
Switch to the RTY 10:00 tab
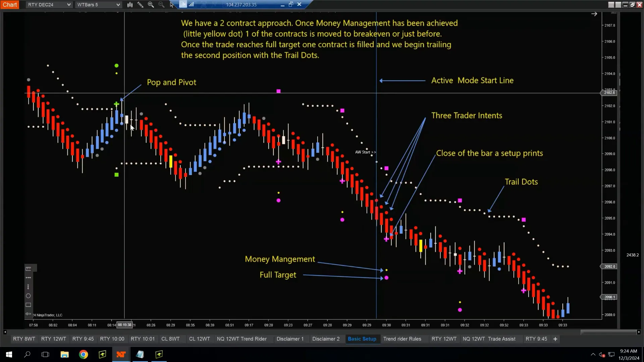pyautogui.click(x=112, y=339)
